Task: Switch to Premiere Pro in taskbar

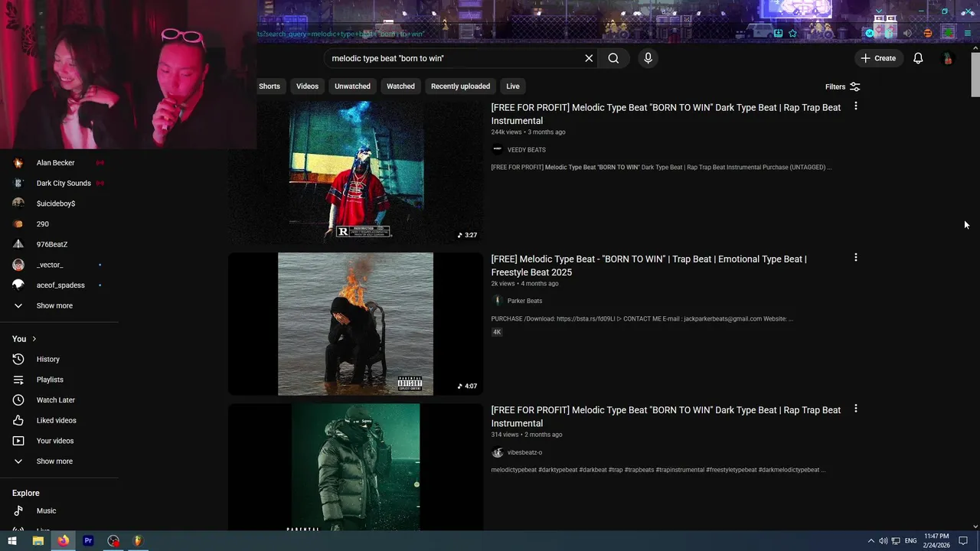Action: 88,540
